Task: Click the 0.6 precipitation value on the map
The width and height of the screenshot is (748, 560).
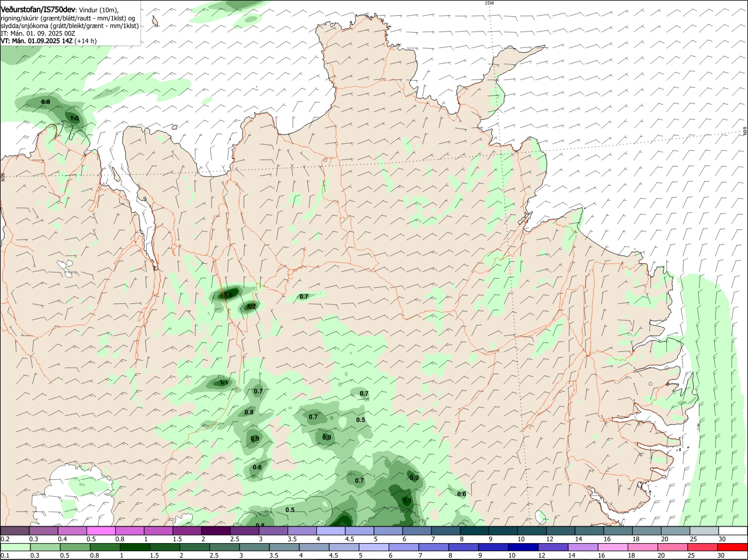Action: pos(462,495)
